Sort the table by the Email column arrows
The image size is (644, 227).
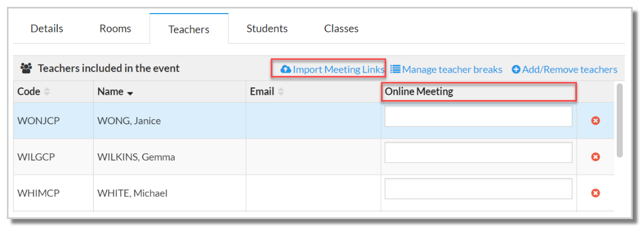coord(281,92)
